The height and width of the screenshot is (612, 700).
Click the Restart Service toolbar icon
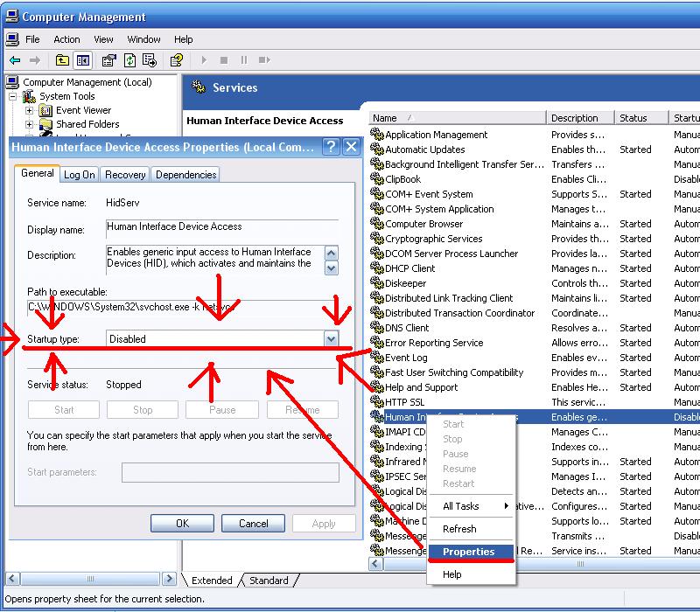tap(264, 59)
